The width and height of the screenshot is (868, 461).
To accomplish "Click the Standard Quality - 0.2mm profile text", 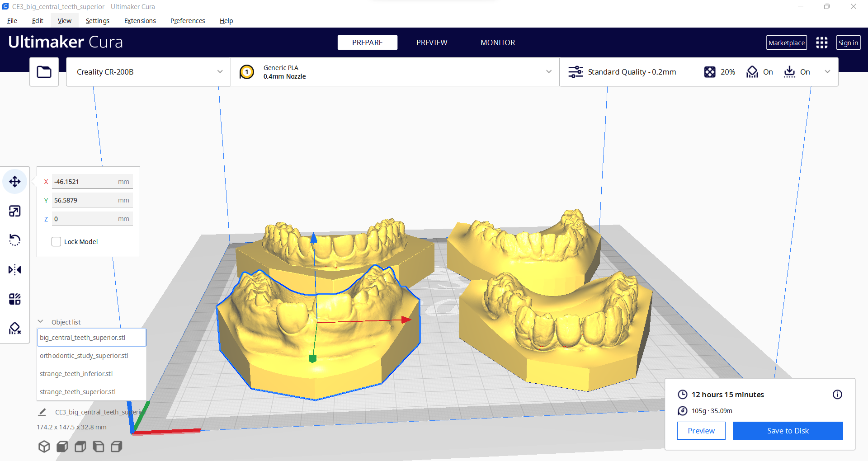I will (x=632, y=72).
